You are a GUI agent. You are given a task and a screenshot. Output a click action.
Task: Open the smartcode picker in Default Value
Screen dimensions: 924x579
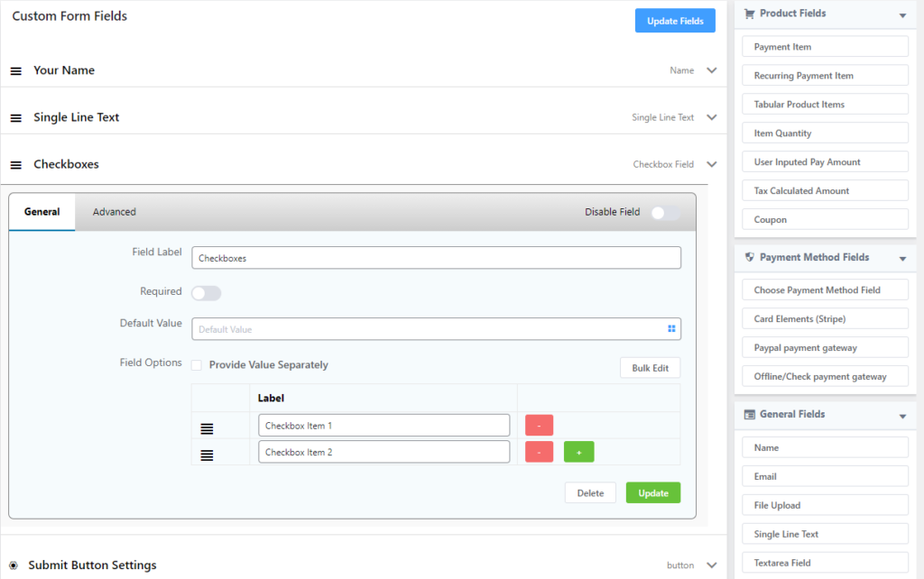point(671,329)
